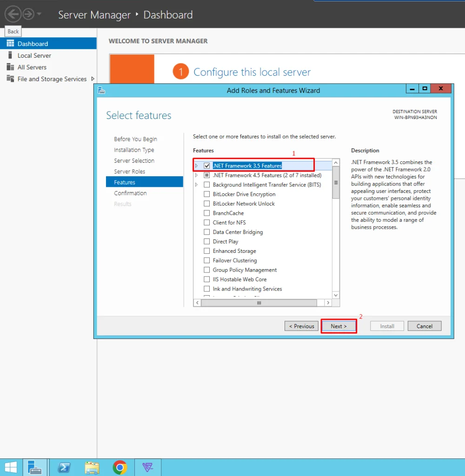Check Group Policy Management checkbox
The image size is (465, 476).
pos(207,270)
